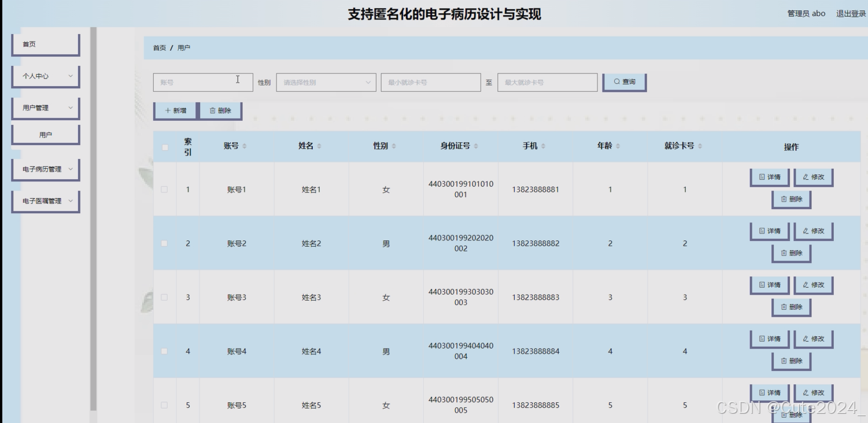Click 删除 for 账号1 row
The width and height of the screenshot is (868, 423).
tap(792, 199)
